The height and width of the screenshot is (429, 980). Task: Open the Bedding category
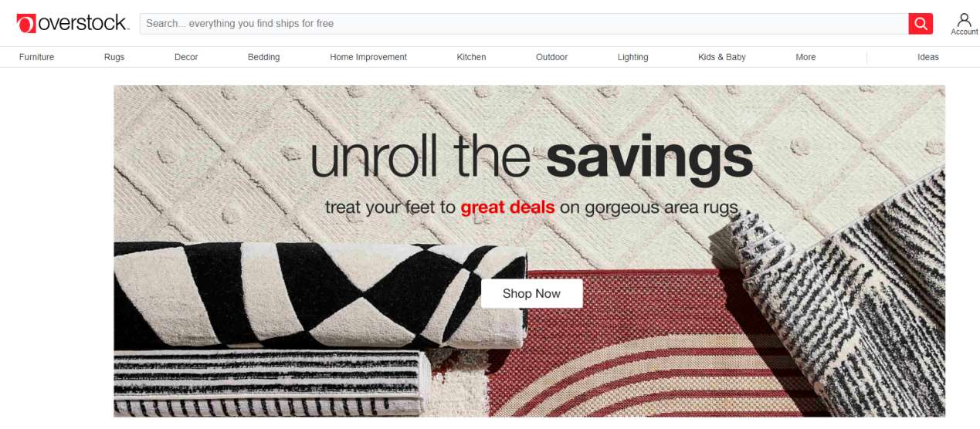pyautogui.click(x=264, y=57)
